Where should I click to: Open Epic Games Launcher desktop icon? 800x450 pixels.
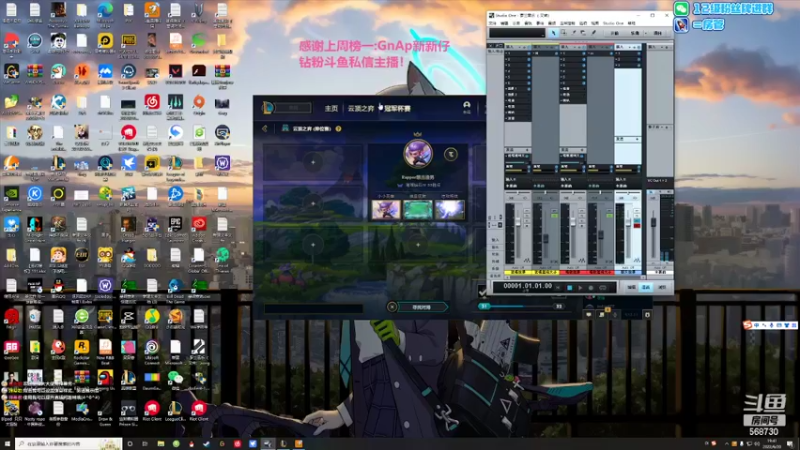[175, 224]
